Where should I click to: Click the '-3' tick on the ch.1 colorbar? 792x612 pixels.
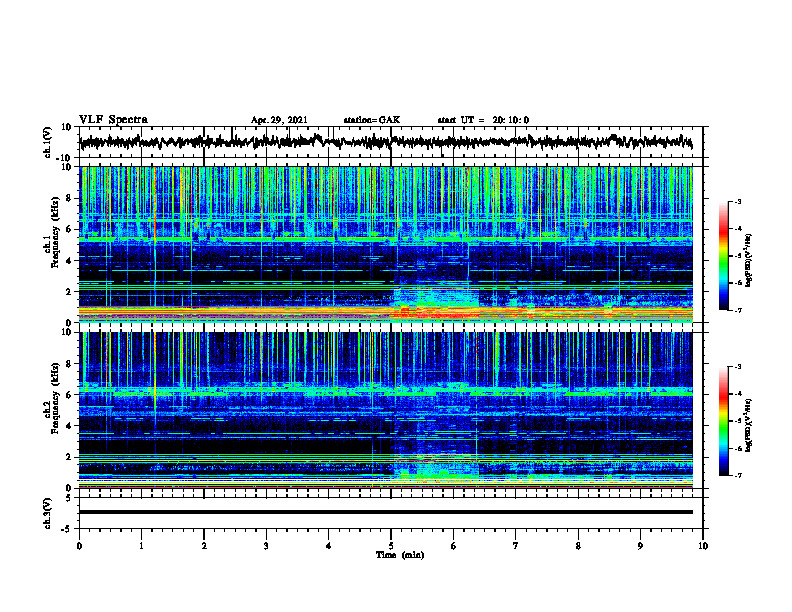(738, 202)
